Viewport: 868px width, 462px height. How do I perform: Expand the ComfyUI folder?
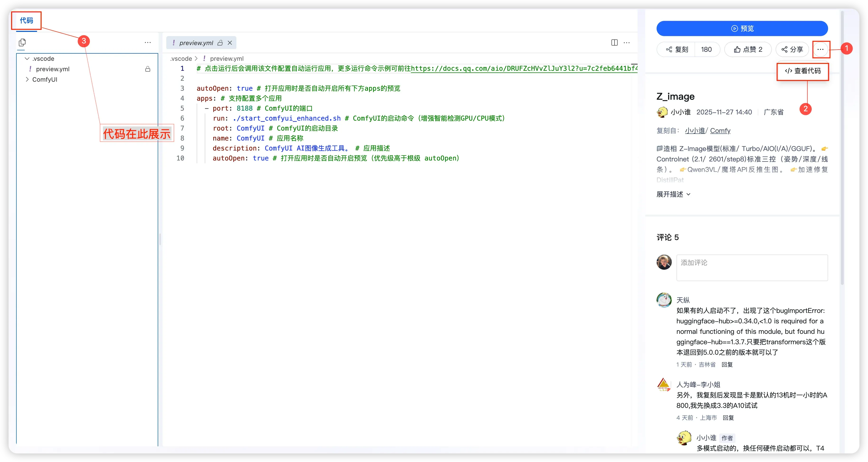coord(27,80)
